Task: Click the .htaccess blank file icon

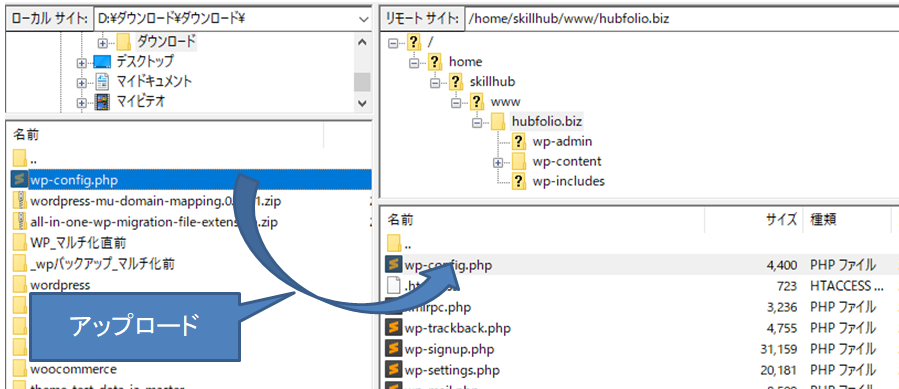Action: pyautogui.click(x=393, y=286)
